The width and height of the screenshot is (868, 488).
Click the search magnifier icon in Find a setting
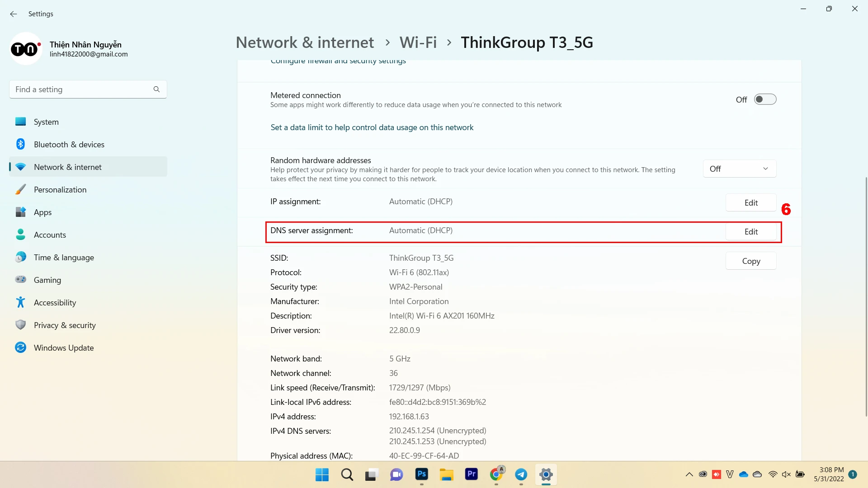click(156, 89)
